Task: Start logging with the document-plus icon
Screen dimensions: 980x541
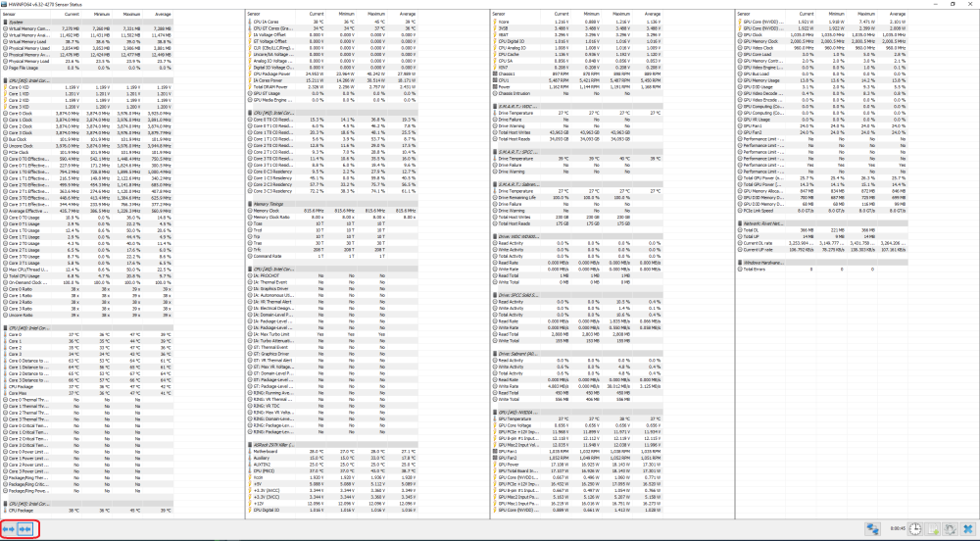Action: pyautogui.click(x=930, y=529)
